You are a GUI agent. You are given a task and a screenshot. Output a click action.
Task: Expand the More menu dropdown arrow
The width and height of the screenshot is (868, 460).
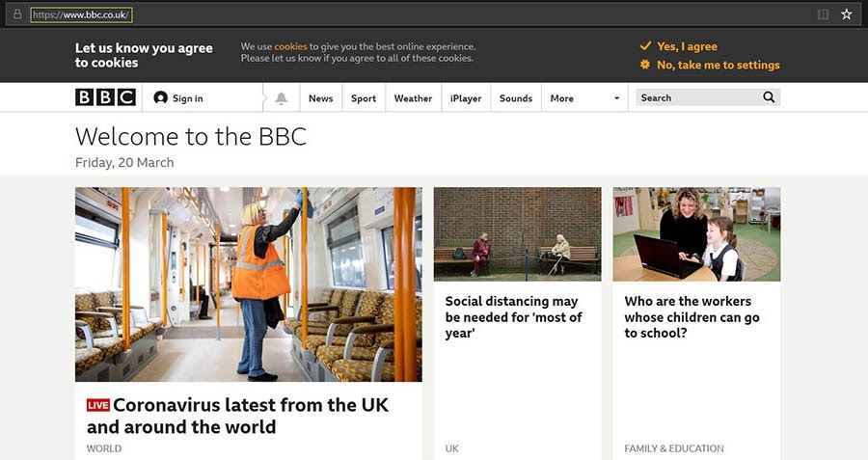[x=616, y=98]
